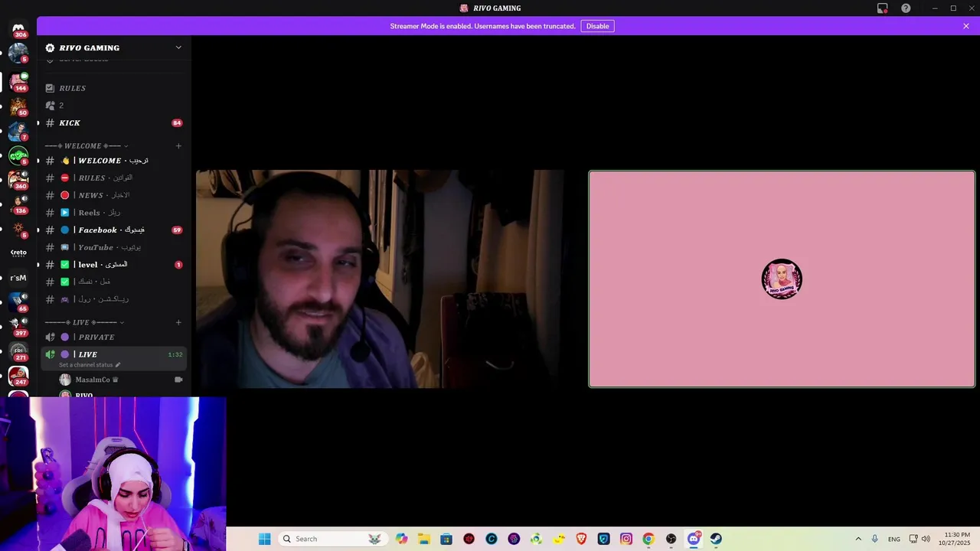Image resolution: width=980 pixels, height=551 pixels.
Task: Open the RIVO GAMING server dropdown menu
Action: coord(178,47)
